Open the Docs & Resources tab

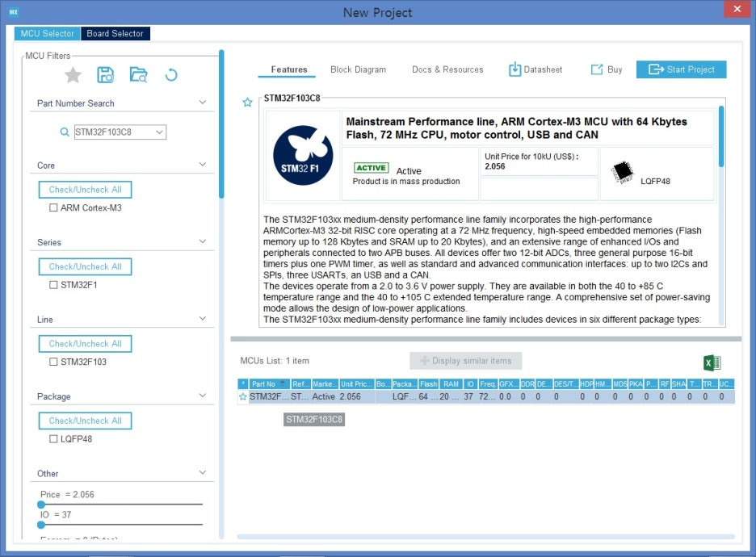coord(447,69)
